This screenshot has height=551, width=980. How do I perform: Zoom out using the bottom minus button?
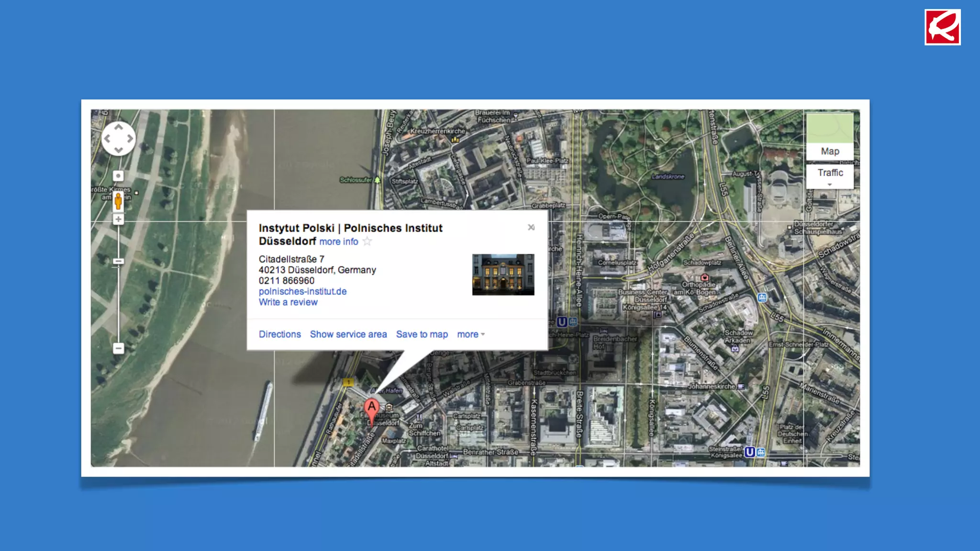(x=118, y=348)
